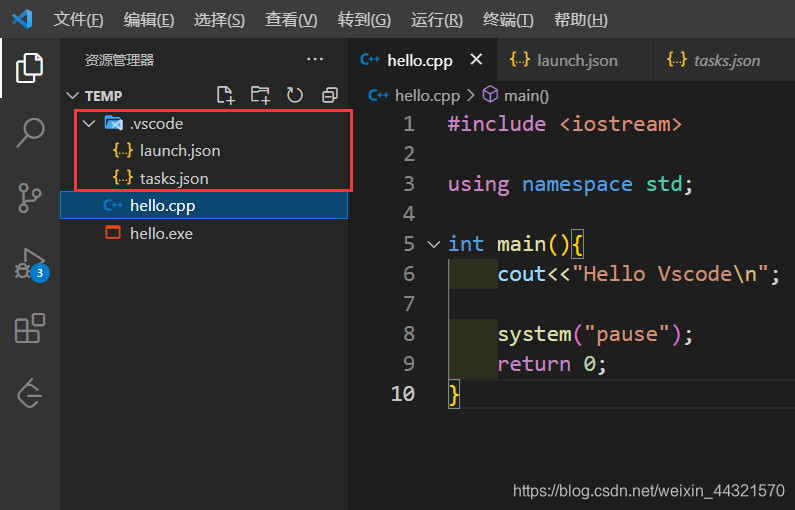Image resolution: width=795 pixels, height=510 pixels.
Task: Click main() symbol in the breadcrumb
Action: click(526, 95)
